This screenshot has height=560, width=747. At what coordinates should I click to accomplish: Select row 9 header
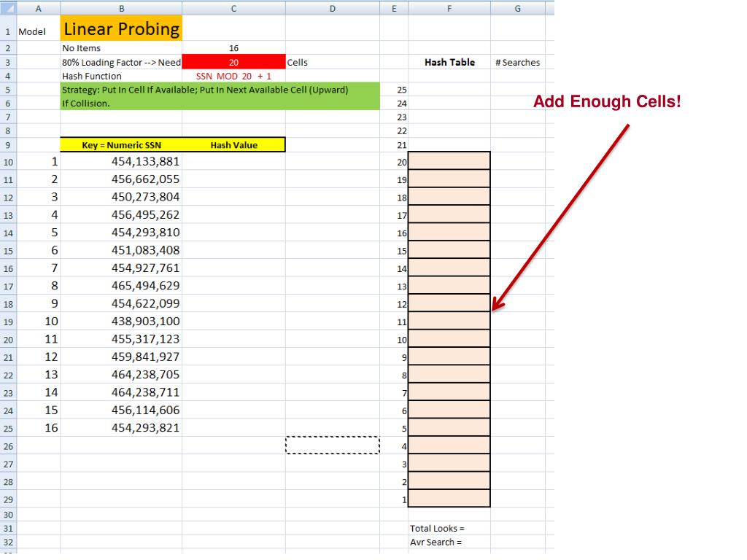tap(8, 145)
